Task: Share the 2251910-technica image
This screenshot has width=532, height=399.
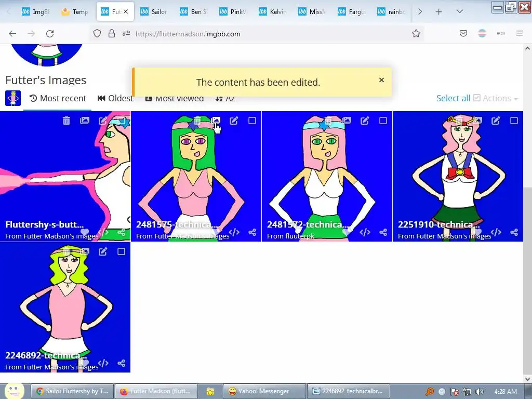Action: (x=514, y=232)
